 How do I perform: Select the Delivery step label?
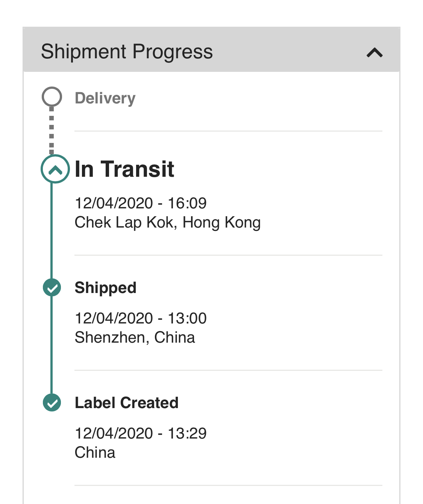105,98
